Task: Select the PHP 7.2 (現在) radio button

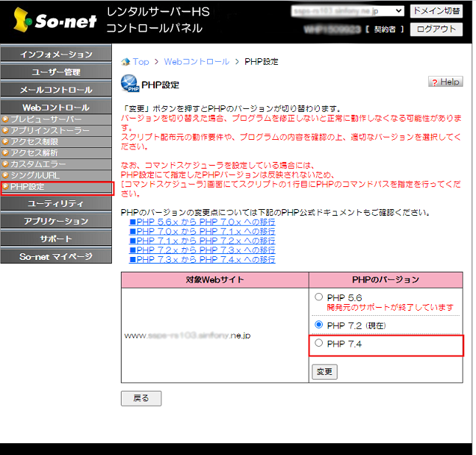Action: pyautogui.click(x=318, y=325)
